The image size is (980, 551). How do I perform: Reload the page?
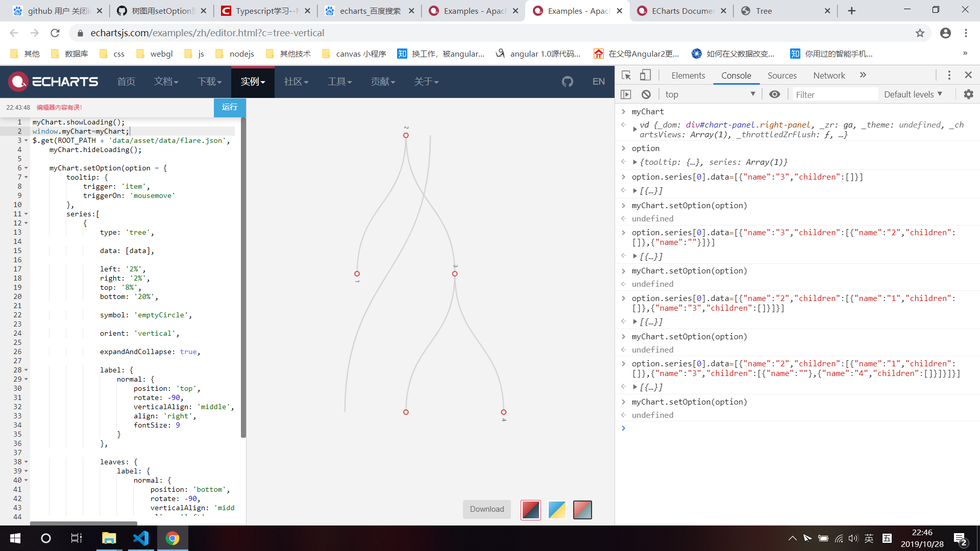click(x=55, y=33)
